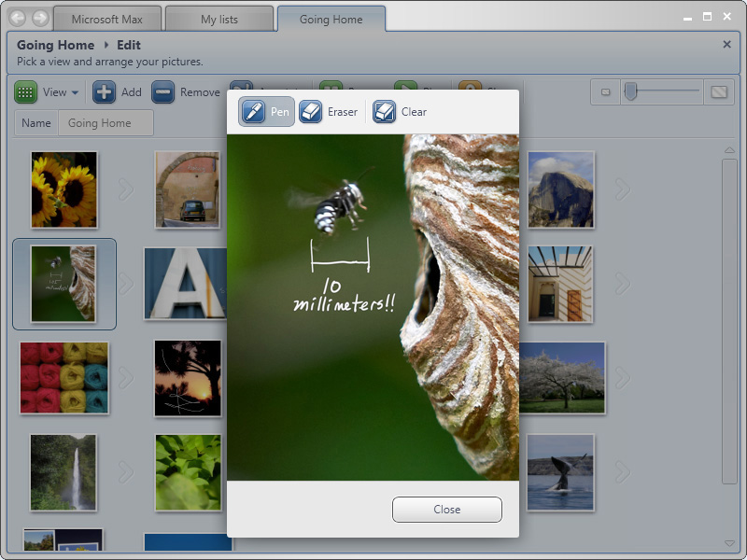Viewport: 747px width, 560px height.
Task: Select the sunflowers thumbnail
Action: tap(63, 189)
